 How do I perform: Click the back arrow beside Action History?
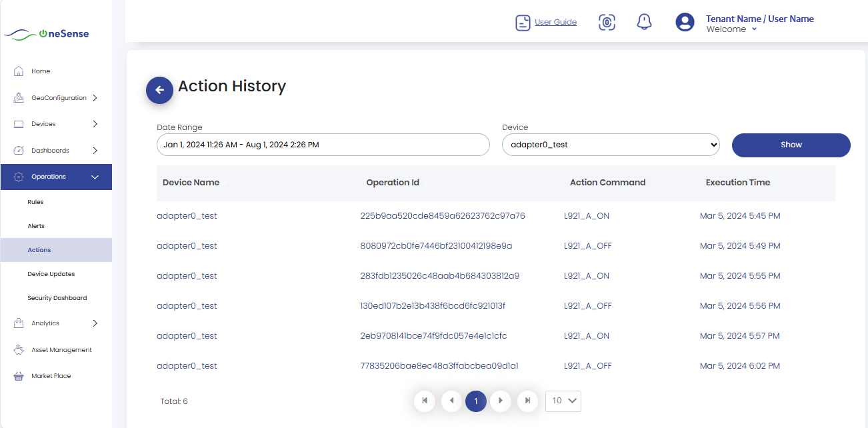click(x=159, y=90)
